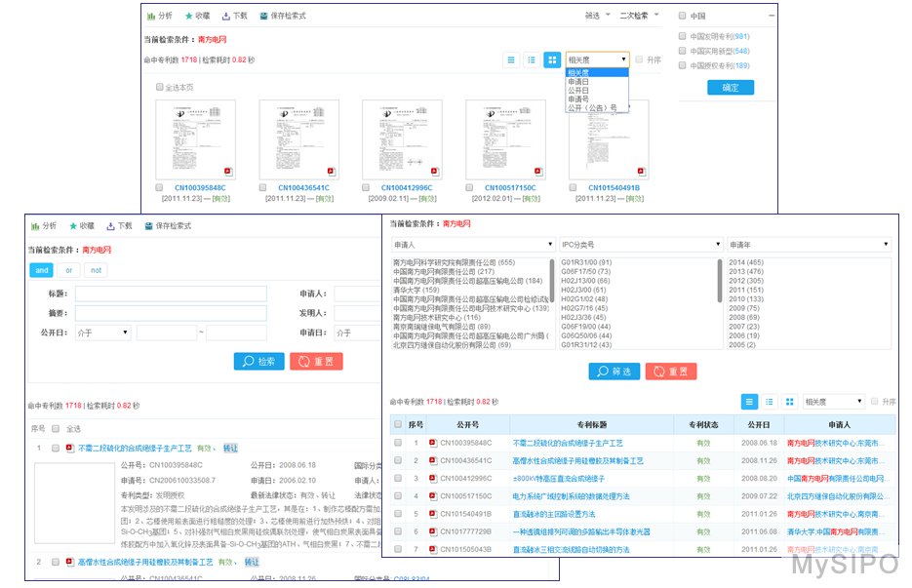The width and height of the screenshot is (912, 588).
Task: Check the box next to CN100395848C thumbnail
Action: coord(159,188)
